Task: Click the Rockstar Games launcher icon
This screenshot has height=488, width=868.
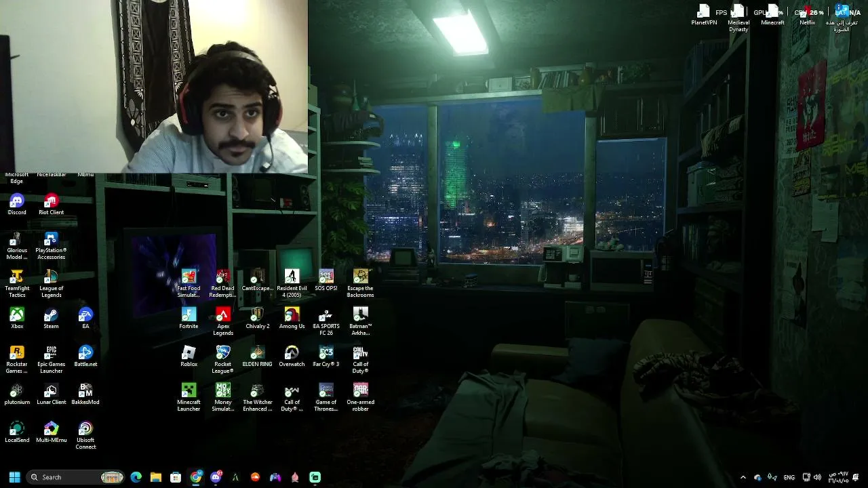Action: (x=17, y=360)
